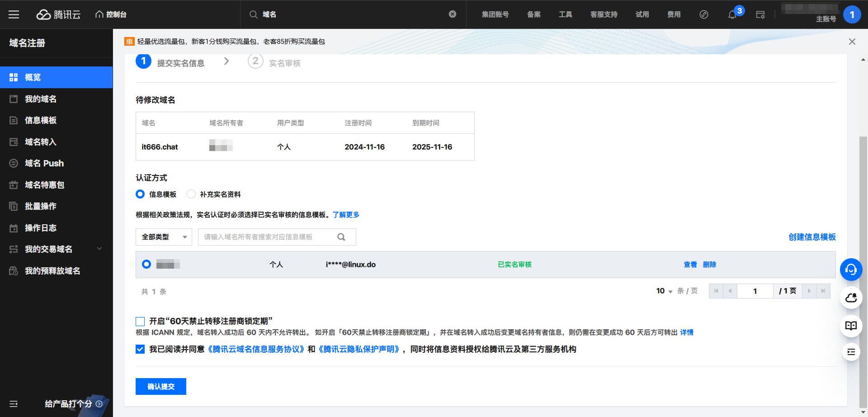
Task: Click 查看 for the template row
Action: click(x=690, y=265)
